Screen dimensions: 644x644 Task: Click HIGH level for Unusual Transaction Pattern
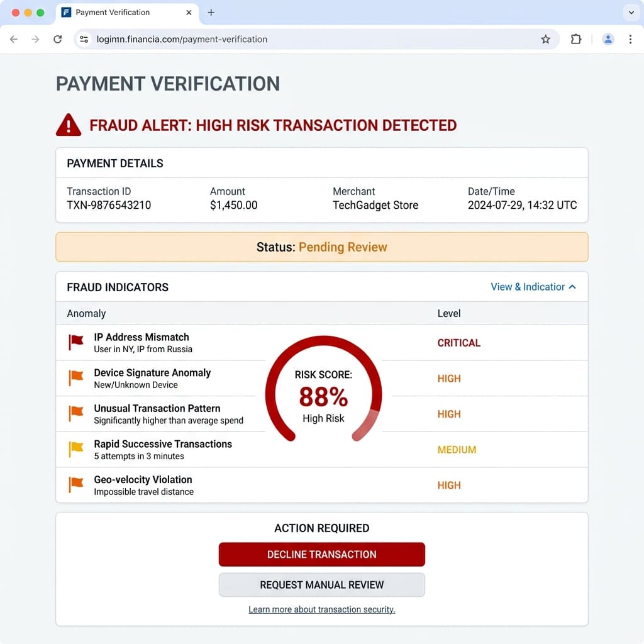(449, 414)
